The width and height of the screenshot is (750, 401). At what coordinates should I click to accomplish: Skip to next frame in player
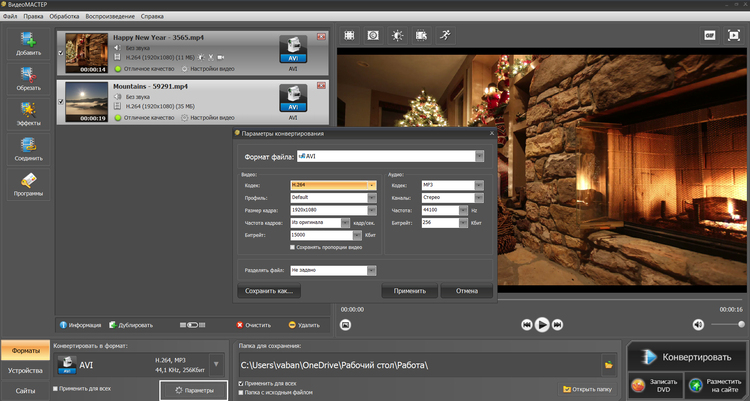557,325
